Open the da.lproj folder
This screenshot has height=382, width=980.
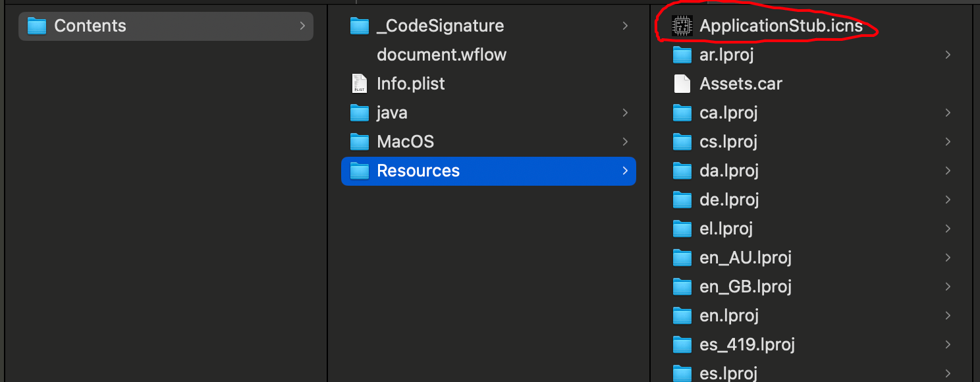[x=729, y=171]
